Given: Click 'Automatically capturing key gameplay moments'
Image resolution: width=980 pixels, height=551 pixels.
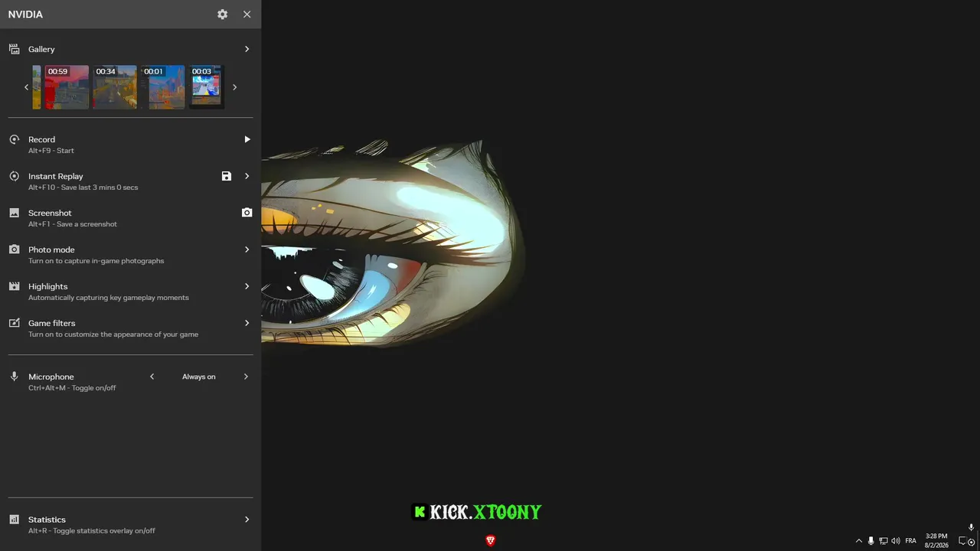Looking at the screenshot, I should point(109,298).
